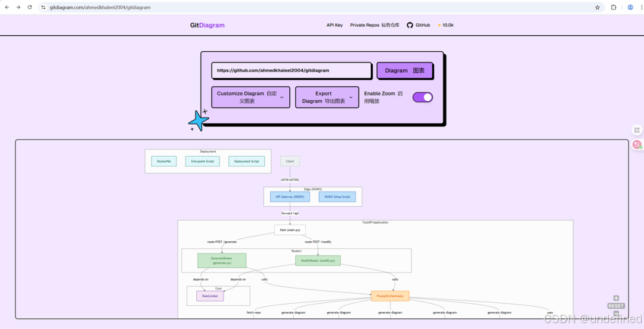Click the browser forward arrow

18,7
